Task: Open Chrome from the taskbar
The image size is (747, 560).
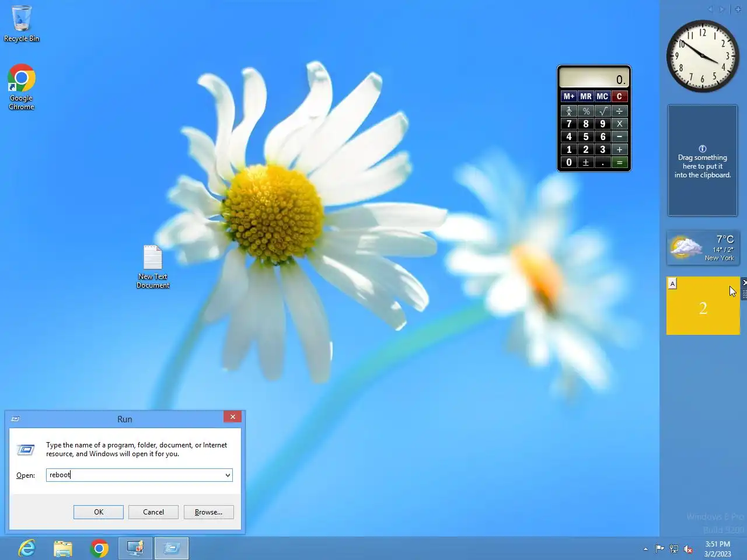Action: pos(99,548)
